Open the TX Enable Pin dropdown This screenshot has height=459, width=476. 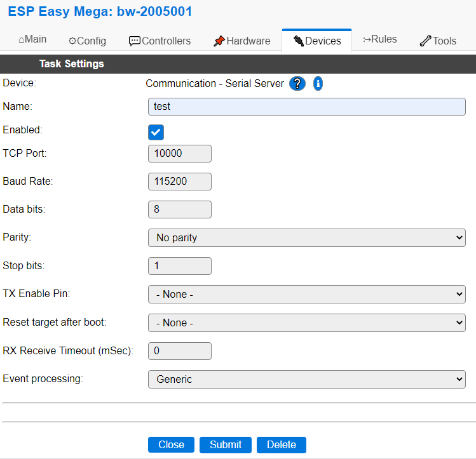tap(306, 294)
